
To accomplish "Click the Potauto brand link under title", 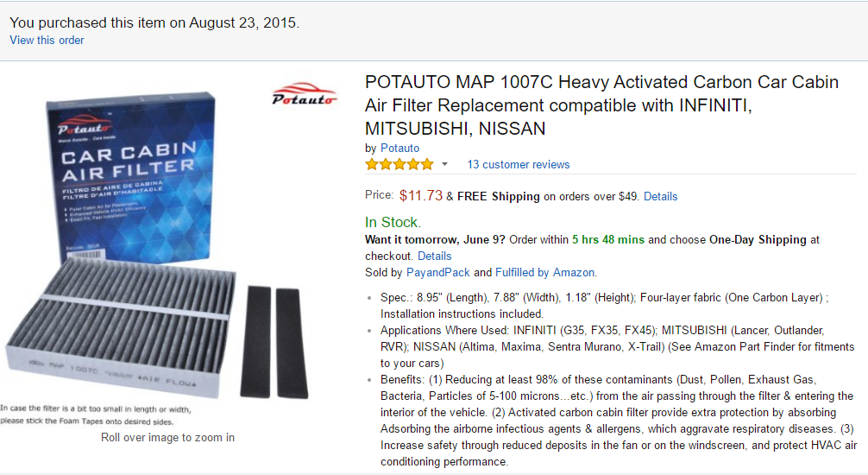I will tap(399, 148).
